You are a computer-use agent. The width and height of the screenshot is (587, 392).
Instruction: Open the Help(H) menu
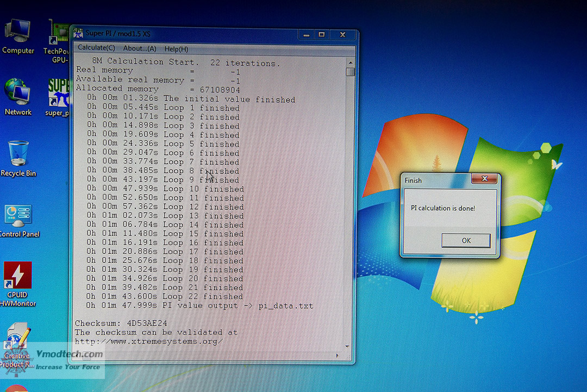[x=176, y=49]
